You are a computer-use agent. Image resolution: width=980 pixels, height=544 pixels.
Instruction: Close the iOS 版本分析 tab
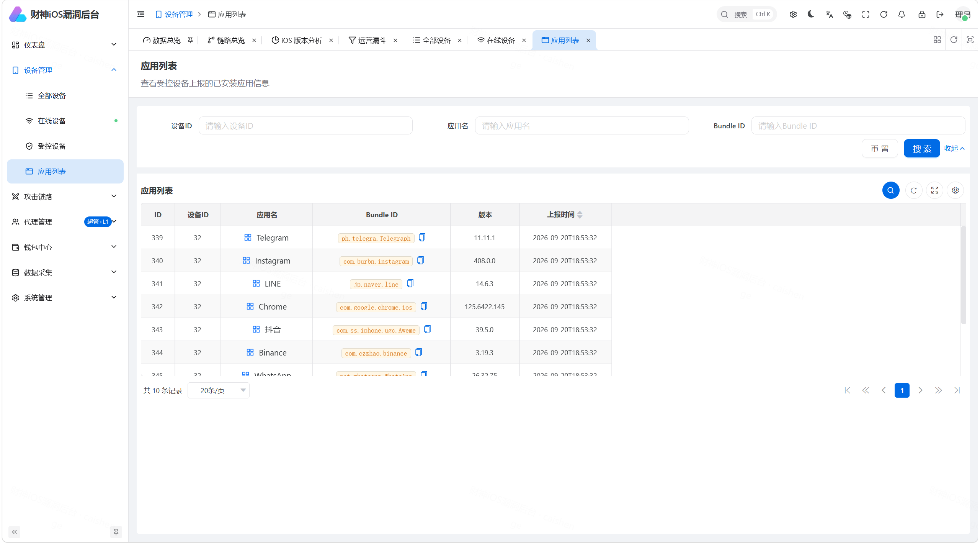point(331,40)
